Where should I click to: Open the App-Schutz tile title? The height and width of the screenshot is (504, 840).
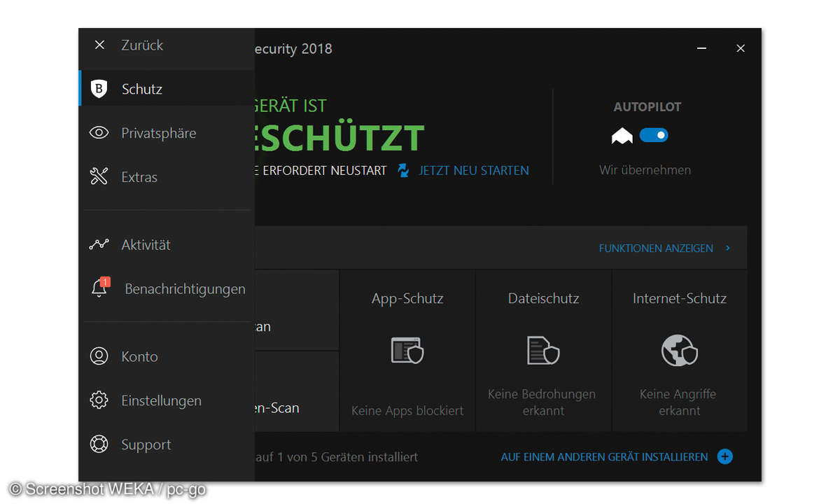(407, 298)
